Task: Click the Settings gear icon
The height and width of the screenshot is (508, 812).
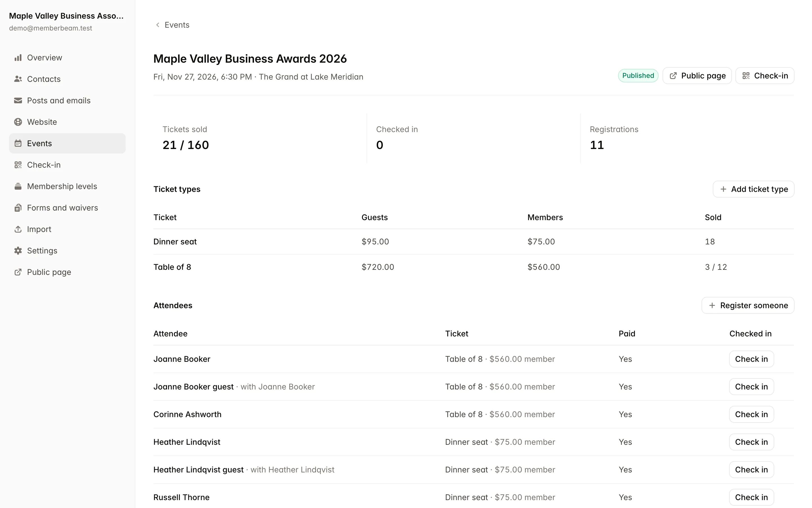Action: tap(18, 251)
